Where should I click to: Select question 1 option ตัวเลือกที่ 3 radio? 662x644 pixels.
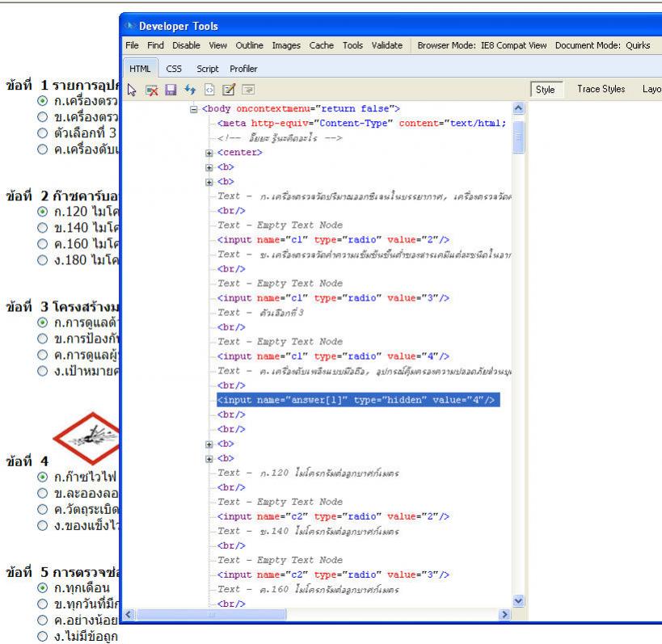[42, 133]
